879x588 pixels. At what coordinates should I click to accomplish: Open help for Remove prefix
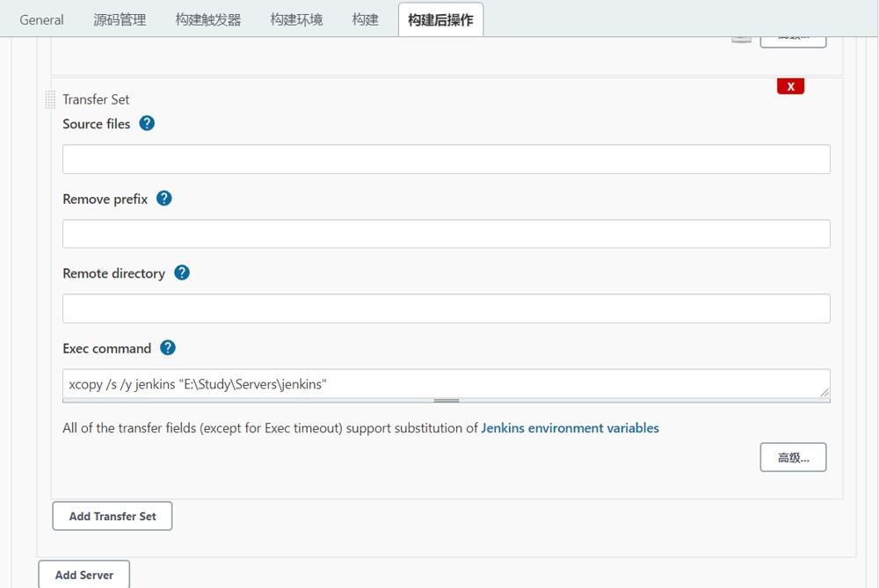coord(163,199)
